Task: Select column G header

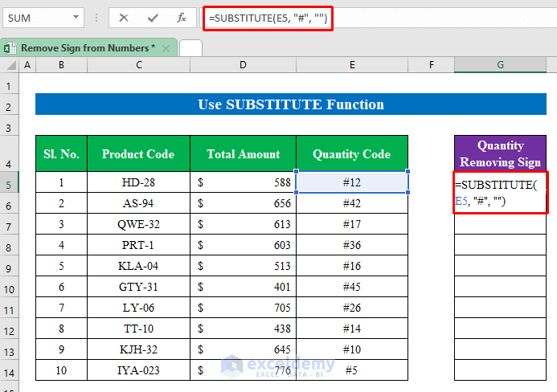Action: (500, 65)
